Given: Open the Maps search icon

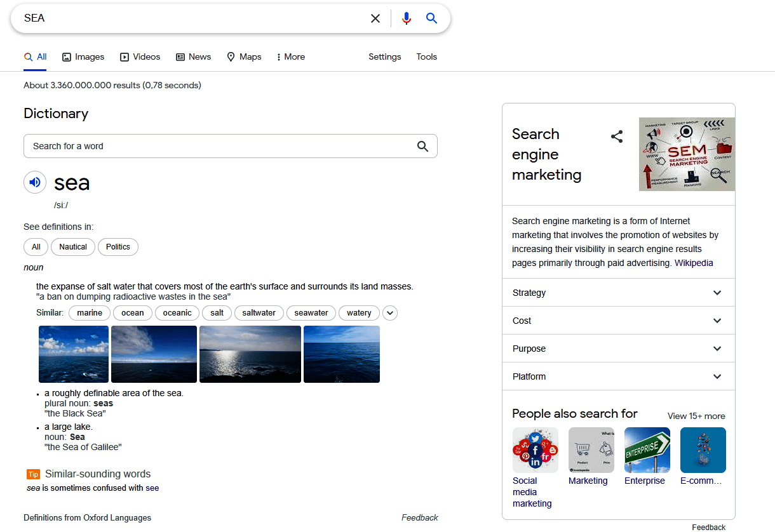Looking at the screenshot, I should [x=231, y=57].
